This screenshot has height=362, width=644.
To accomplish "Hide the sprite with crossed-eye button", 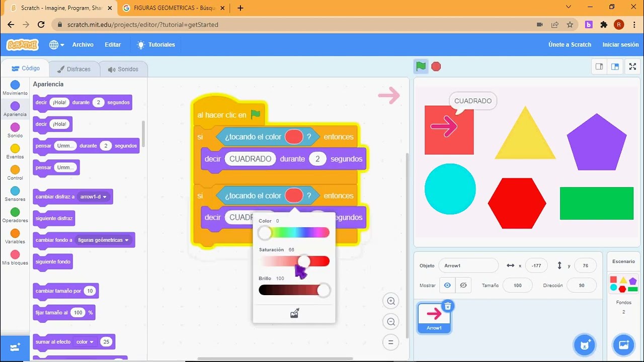I will [x=463, y=285].
